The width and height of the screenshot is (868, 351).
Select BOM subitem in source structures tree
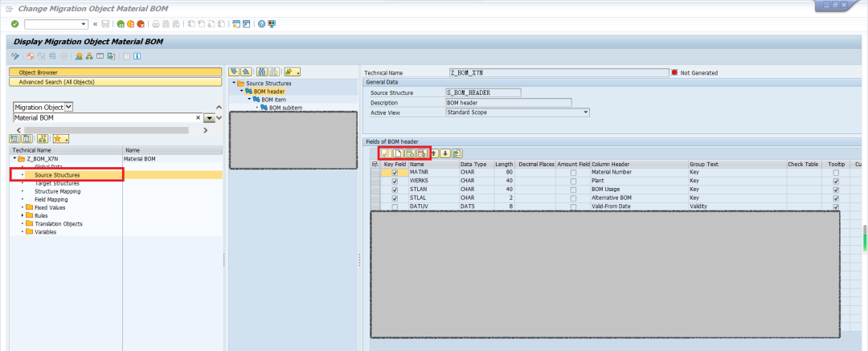click(285, 108)
